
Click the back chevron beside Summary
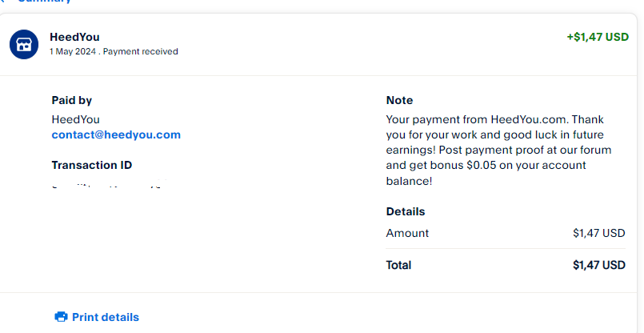tap(3, 2)
